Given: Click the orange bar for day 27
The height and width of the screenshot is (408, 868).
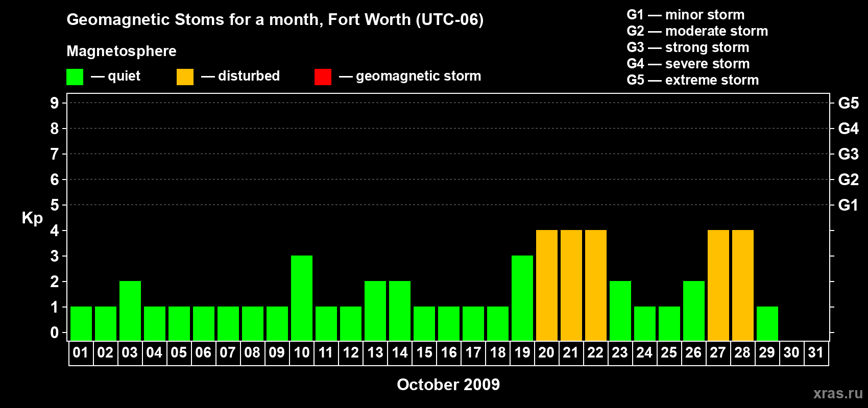Looking at the screenshot, I should tap(718, 285).
